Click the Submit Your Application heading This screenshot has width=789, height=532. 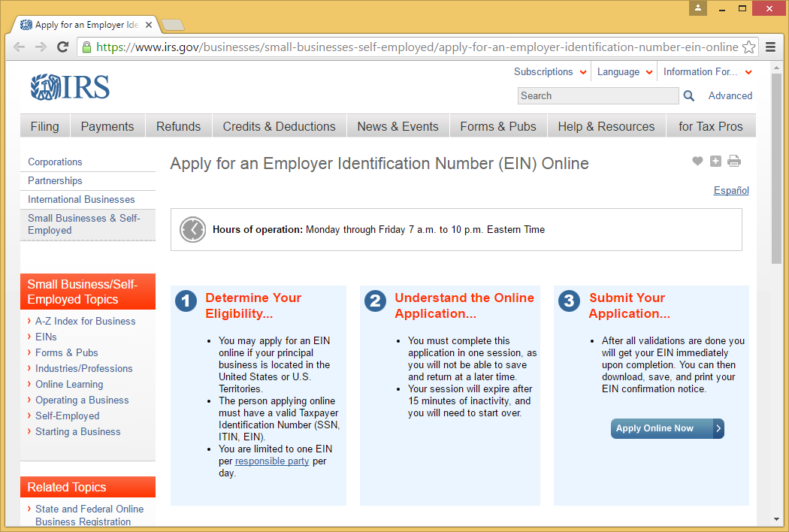coord(630,306)
